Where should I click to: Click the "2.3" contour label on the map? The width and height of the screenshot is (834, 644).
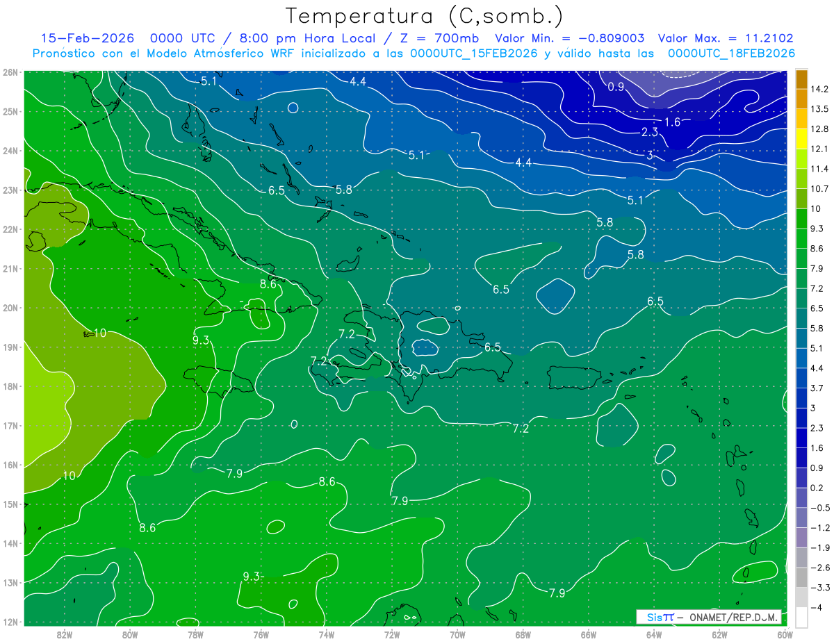648,132
